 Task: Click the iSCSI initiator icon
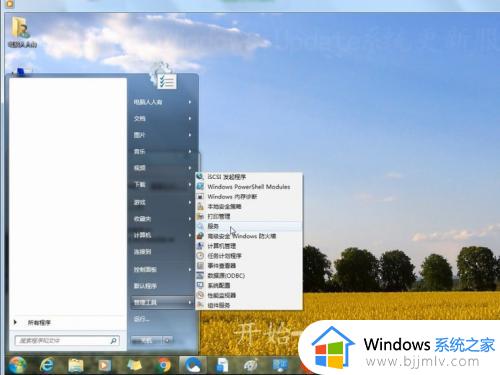tap(200, 177)
